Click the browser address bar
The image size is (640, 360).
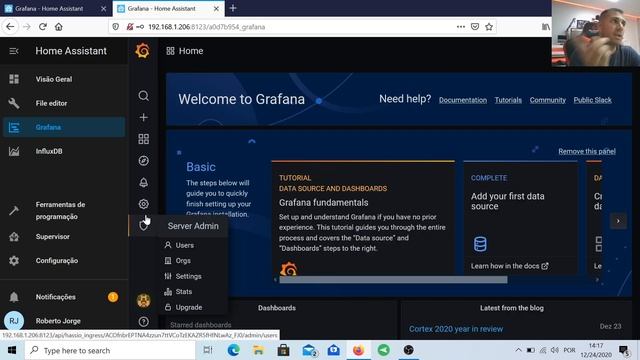302,27
